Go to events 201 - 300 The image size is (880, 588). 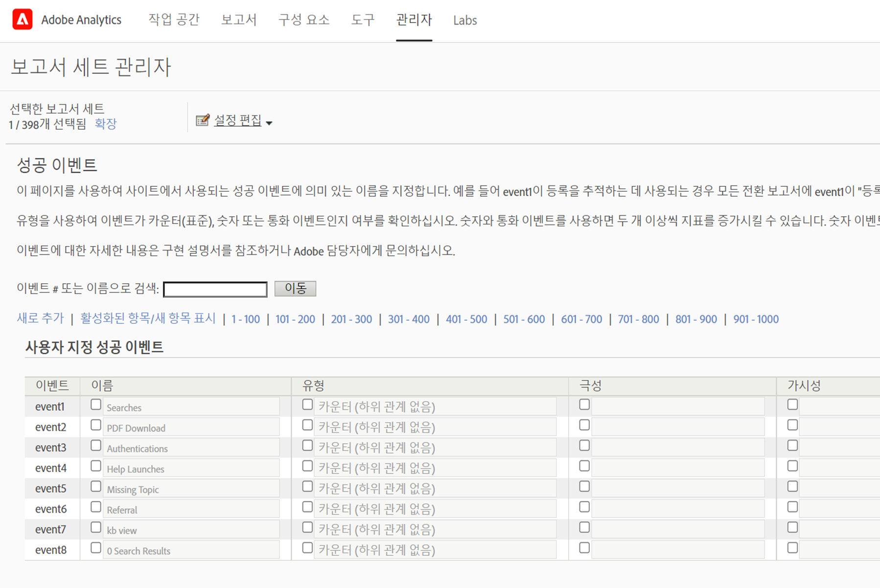click(x=351, y=319)
